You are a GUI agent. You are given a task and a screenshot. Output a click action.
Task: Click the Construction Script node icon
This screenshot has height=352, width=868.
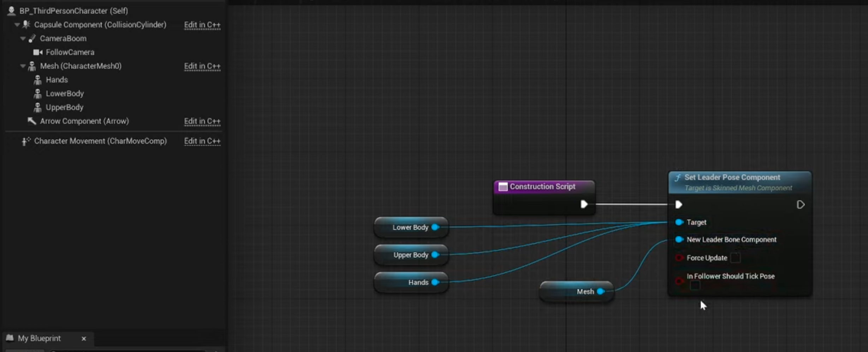click(503, 187)
